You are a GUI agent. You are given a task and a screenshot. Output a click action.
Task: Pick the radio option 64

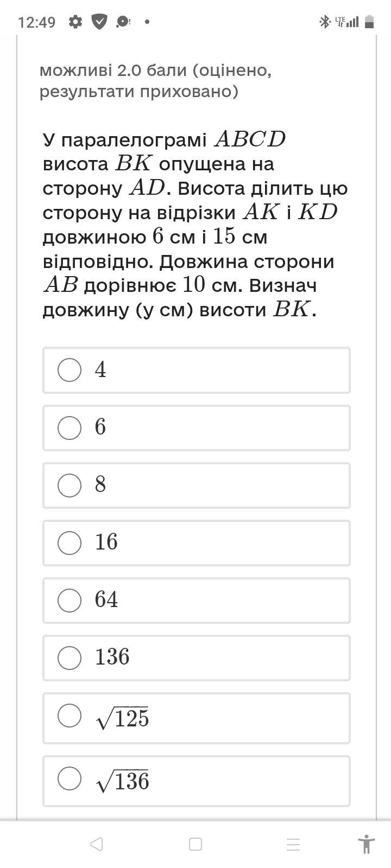(x=70, y=600)
